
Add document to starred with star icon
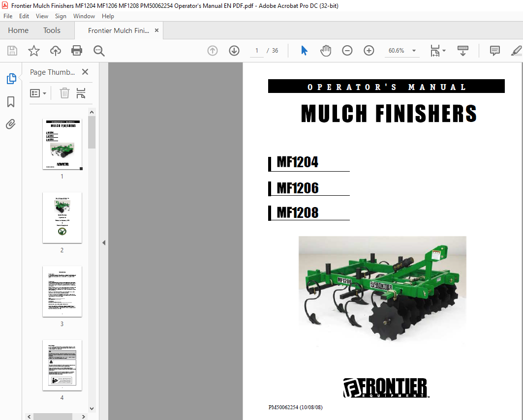(x=33, y=51)
